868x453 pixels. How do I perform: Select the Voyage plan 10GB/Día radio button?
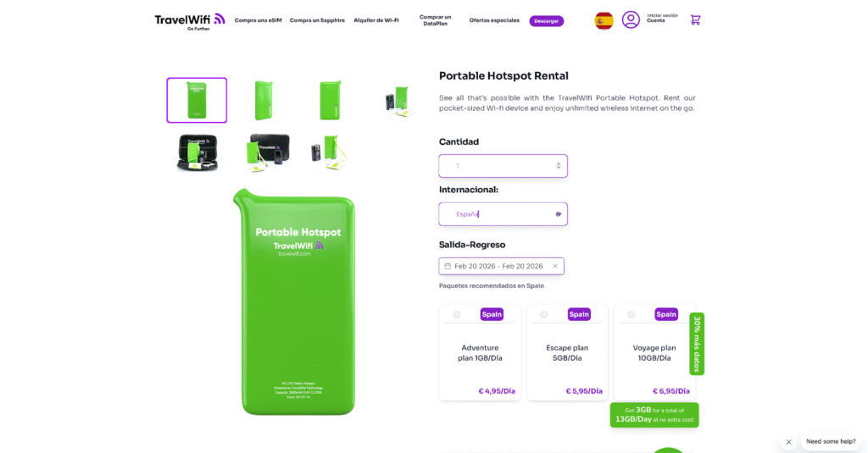click(631, 315)
